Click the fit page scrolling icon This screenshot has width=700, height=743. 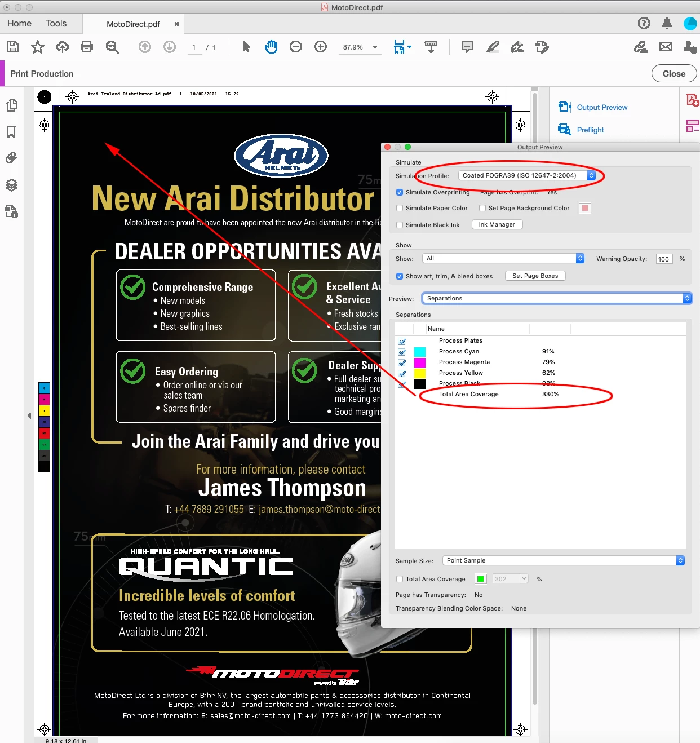[399, 47]
